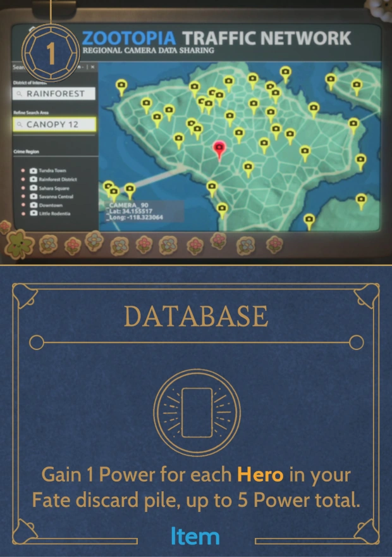
Task: Click the CANOPY 12 refine search field
Action: point(54,125)
